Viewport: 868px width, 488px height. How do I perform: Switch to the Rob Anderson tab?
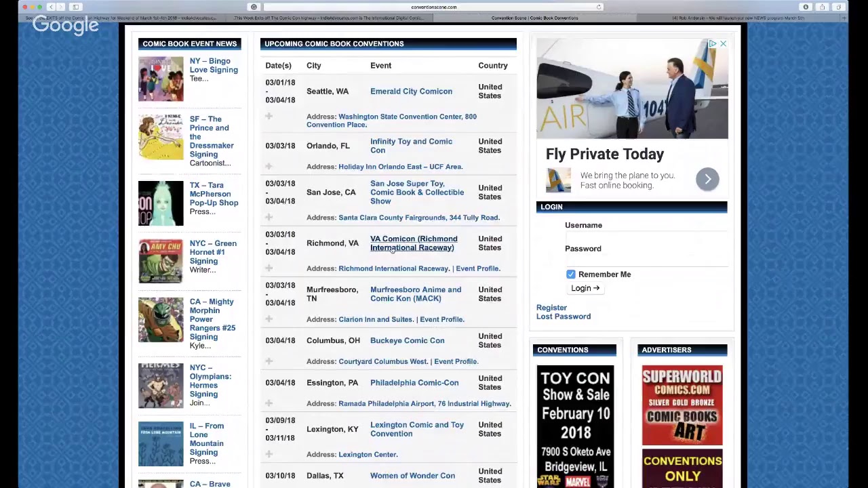(x=738, y=18)
